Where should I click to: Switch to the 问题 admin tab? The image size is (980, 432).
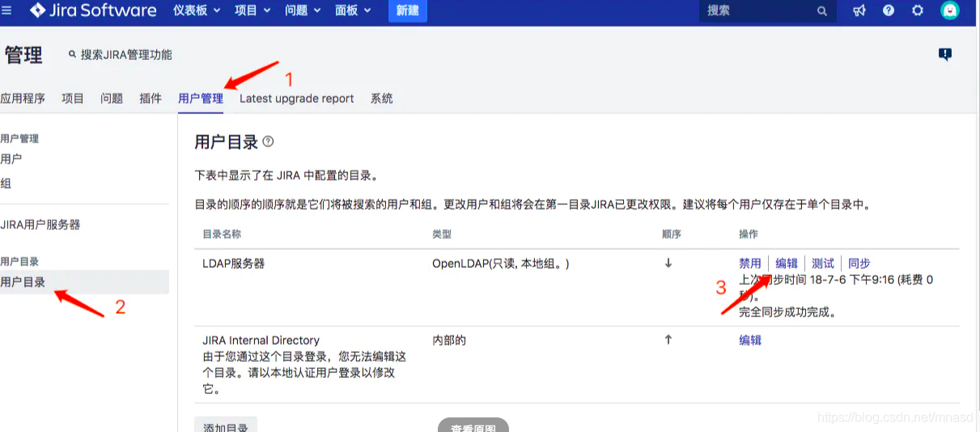click(112, 99)
